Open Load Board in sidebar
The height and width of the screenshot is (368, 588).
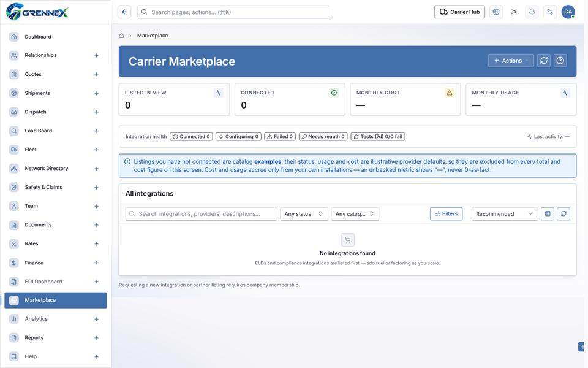click(56, 131)
